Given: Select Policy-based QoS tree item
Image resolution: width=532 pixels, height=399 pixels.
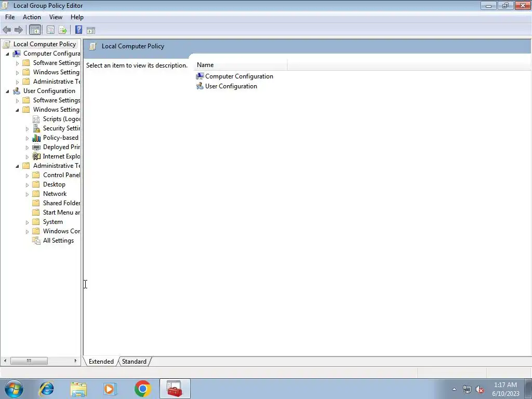Looking at the screenshot, I should point(61,138).
